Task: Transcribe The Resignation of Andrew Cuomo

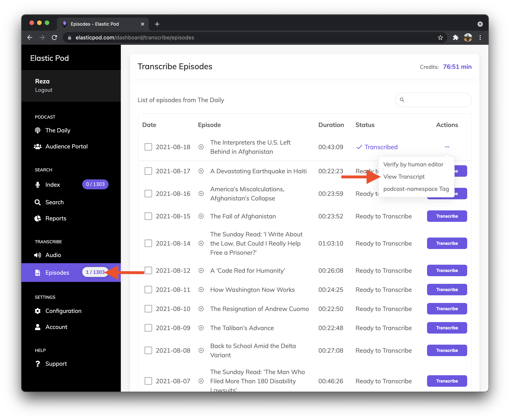Action: (x=447, y=309)
